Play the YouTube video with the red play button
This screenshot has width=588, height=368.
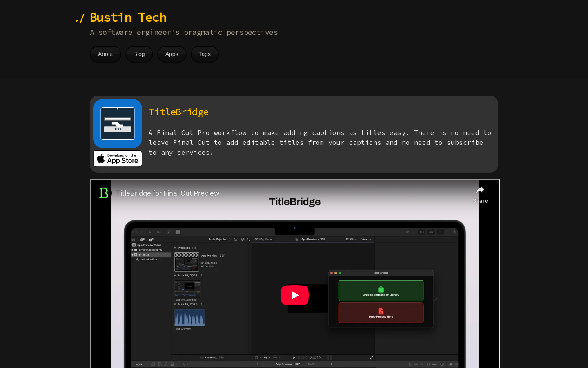click(295, 295)
